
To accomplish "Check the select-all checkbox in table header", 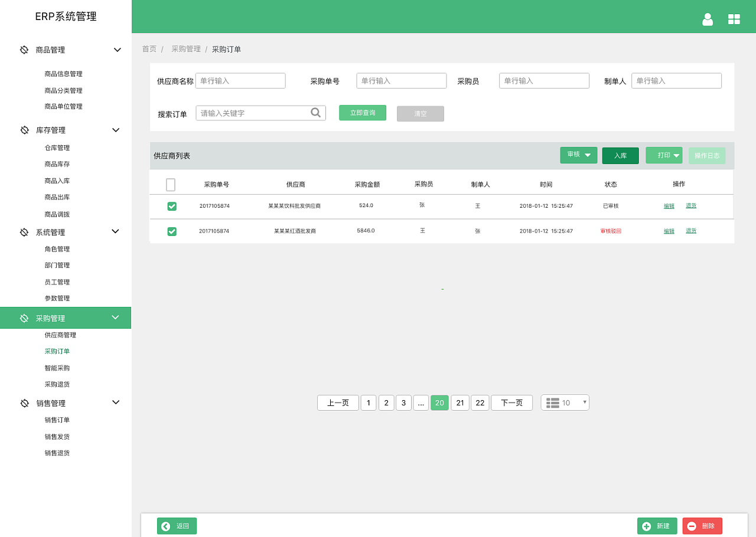I will coord(171,184).
